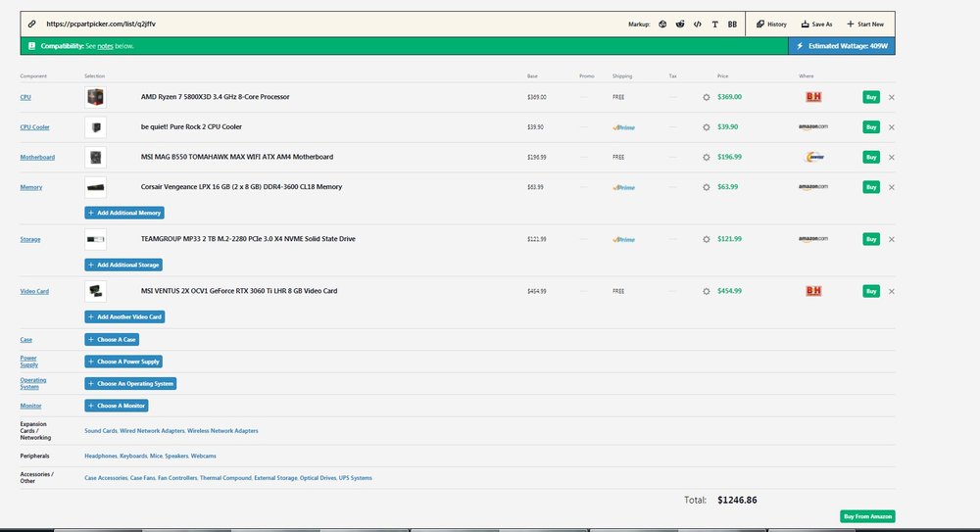Screen dimensions: 980x532
Task: Open price settings gear for Ryzen CPU
Action: click(x=706, y=97)
